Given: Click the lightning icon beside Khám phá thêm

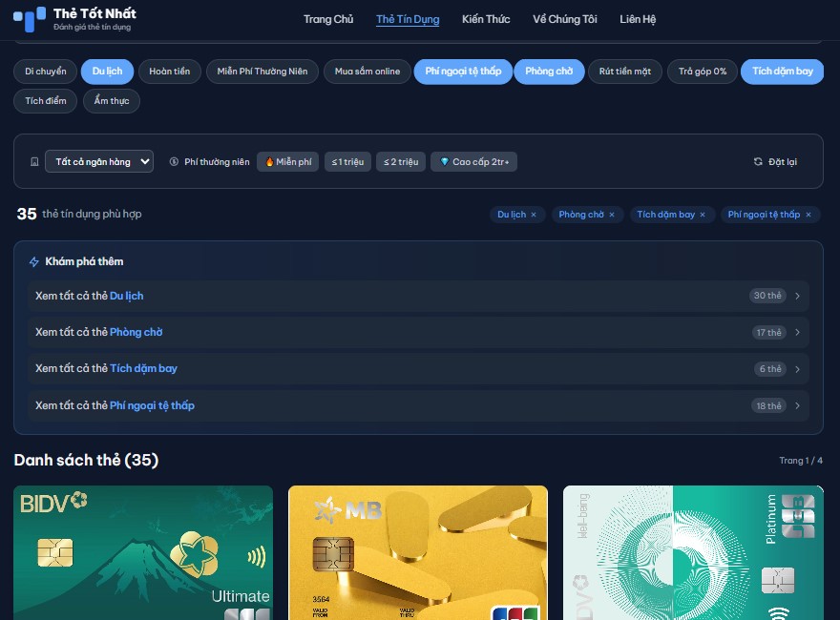Looking at the screenshot, I should (x=33, y=261).
